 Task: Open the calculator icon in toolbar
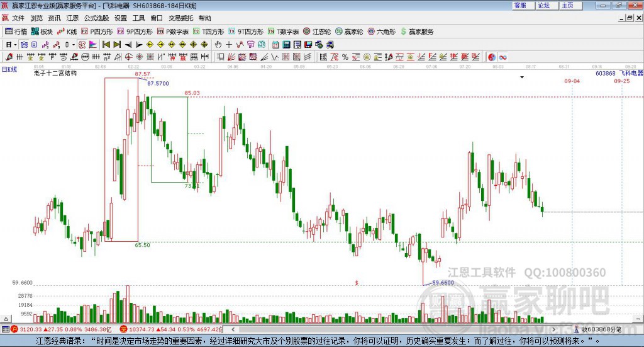pos(286,45)
